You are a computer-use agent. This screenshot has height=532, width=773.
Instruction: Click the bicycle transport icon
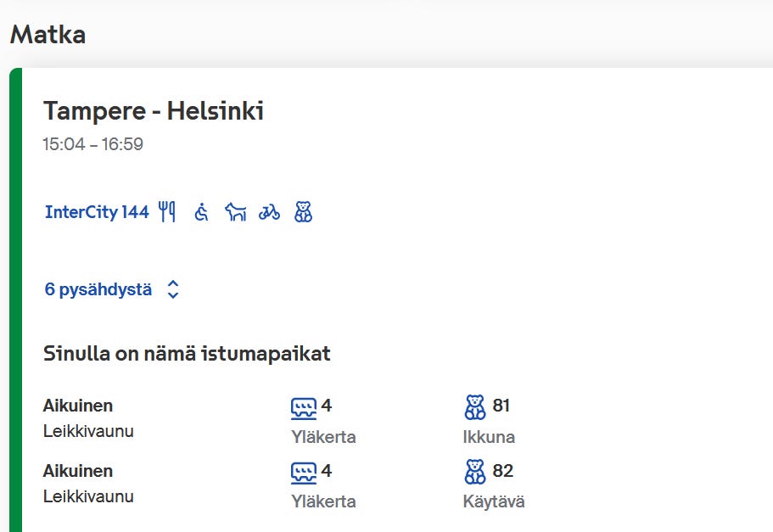pos(269,212)
